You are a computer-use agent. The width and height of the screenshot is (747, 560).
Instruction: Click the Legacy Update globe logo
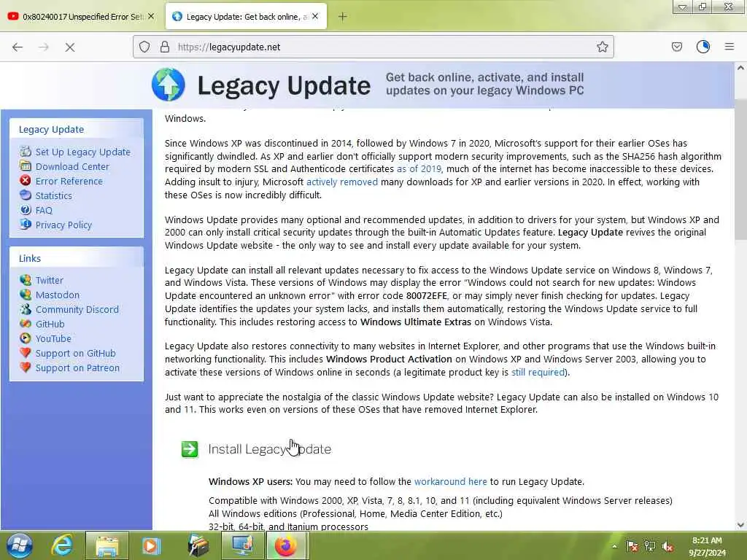click(x=169, y=85)
